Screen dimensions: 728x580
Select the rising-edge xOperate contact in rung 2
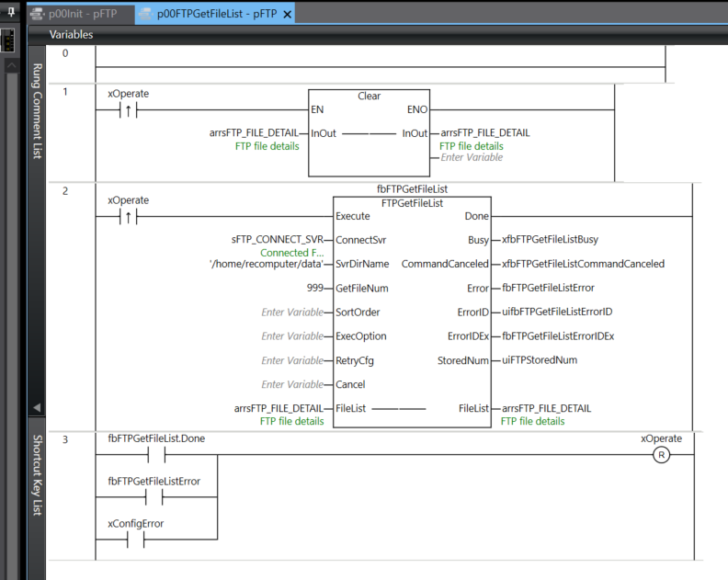128,217
